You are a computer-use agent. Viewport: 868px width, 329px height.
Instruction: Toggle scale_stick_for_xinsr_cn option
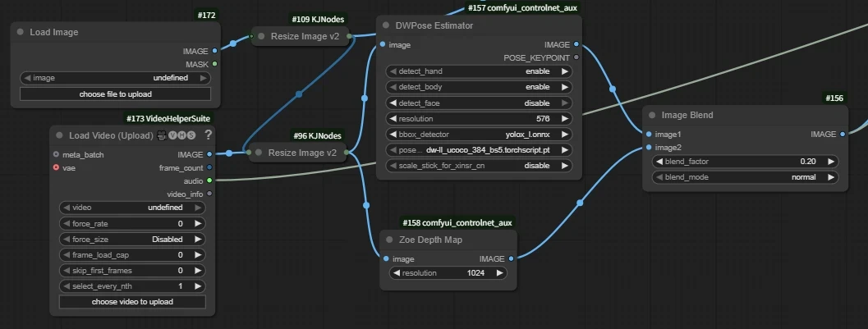pyautogui.click(x=480, y=166)
